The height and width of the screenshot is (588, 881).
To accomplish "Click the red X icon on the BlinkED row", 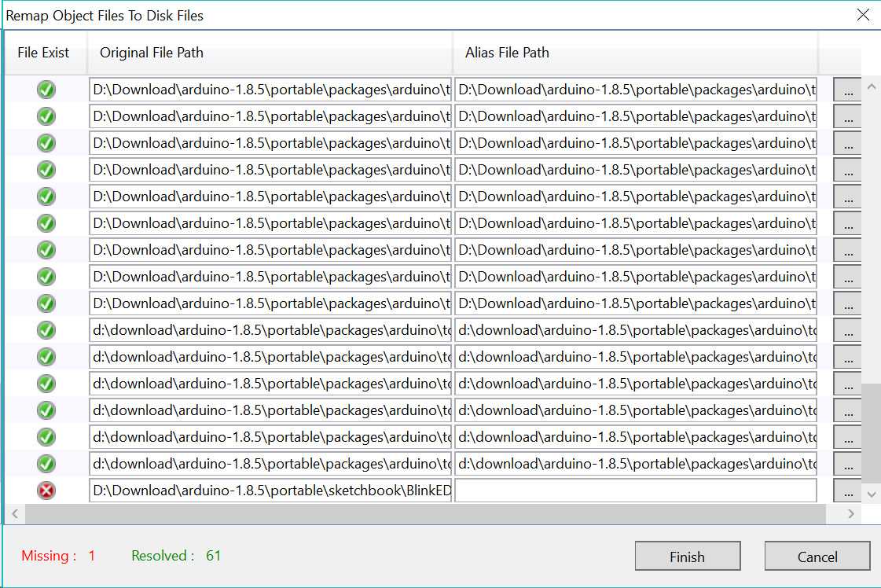I will click(46, 490).
